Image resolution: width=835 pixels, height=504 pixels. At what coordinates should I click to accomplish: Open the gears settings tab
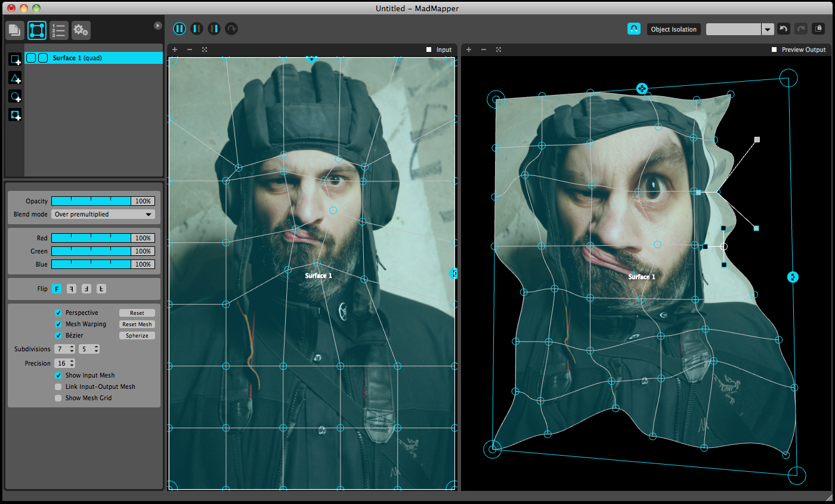[x=81, y=30]
